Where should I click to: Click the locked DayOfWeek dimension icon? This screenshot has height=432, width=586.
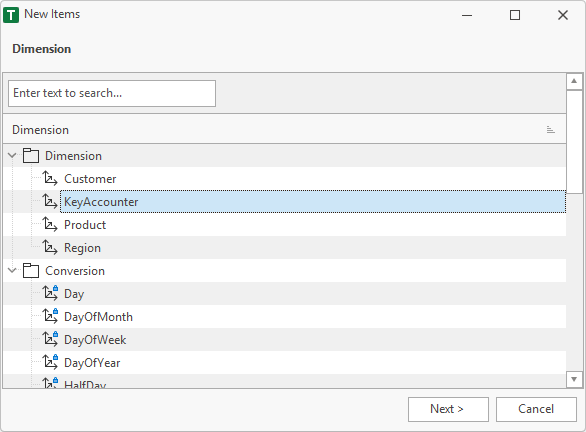[x=50, y=339]
